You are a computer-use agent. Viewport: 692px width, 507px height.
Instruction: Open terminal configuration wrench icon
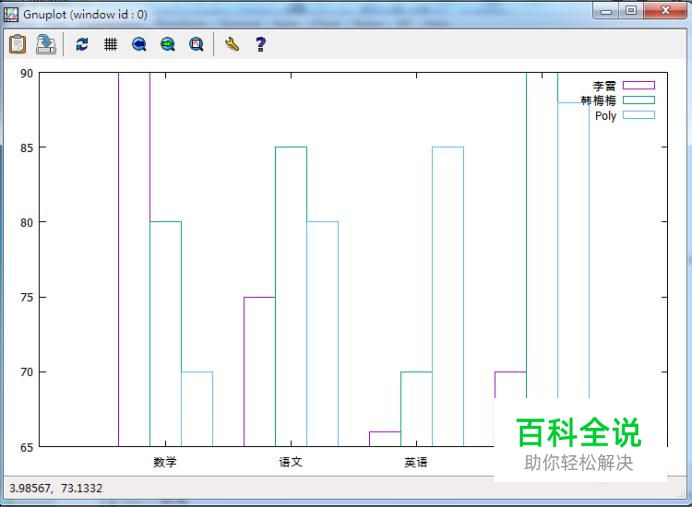(232, 44)
